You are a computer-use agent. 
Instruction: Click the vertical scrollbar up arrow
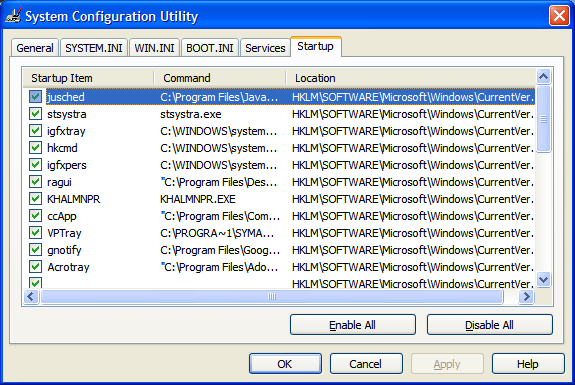pos(543,76)
